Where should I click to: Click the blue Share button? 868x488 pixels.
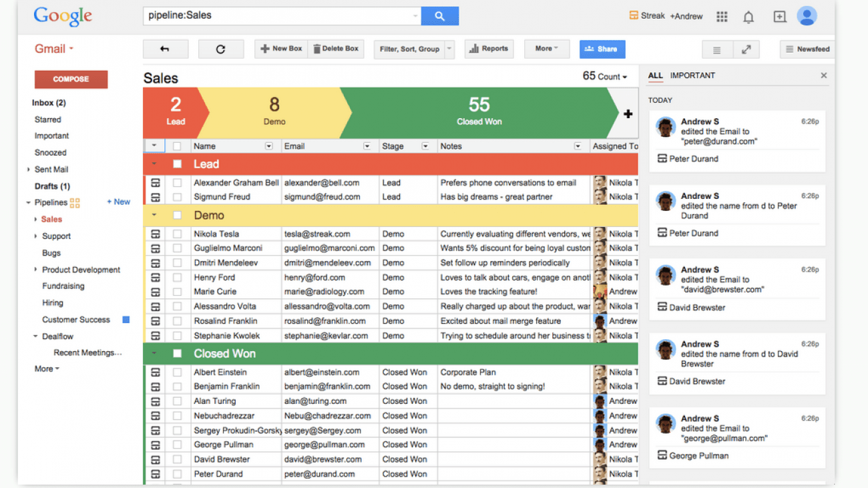pyautogui.click(x=602, y=49)
